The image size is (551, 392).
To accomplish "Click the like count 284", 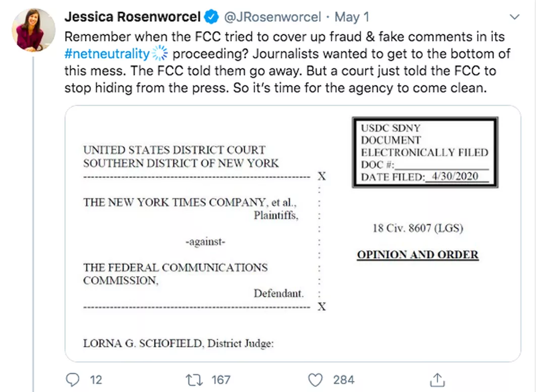I will 343,380.
